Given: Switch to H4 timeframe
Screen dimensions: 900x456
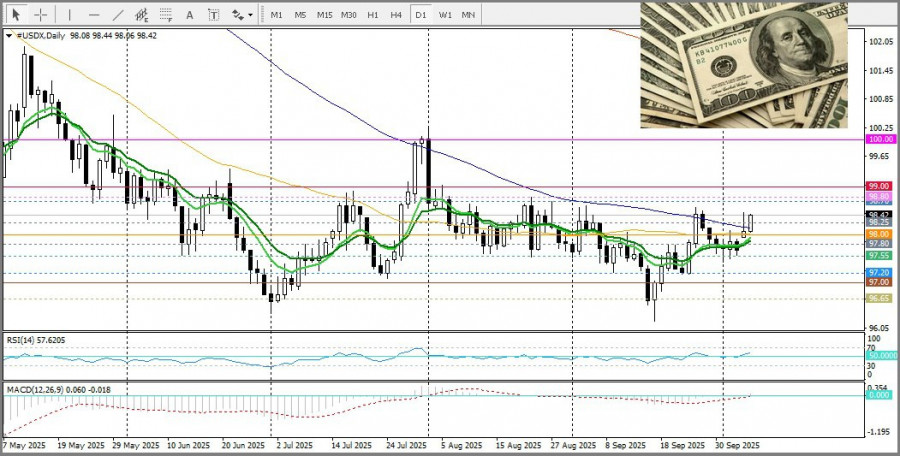Looking at the screenshot, I should pyautogui.click(x=396, y=15).
